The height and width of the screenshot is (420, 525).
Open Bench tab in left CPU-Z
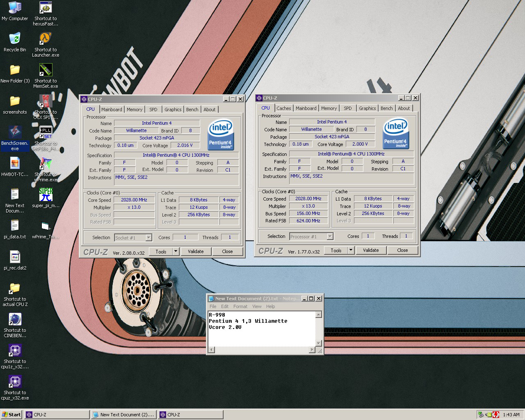(192, 110)
